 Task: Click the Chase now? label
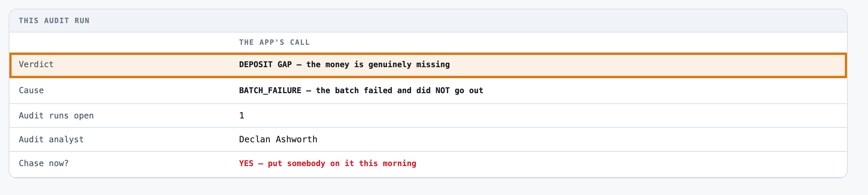tap(43, 163)
